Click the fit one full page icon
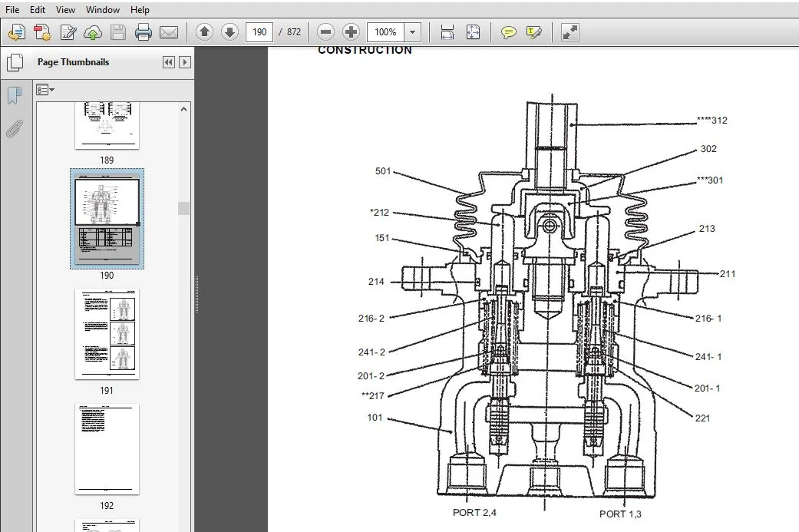This screenshot has width=799, height=532. click(473, 32)
